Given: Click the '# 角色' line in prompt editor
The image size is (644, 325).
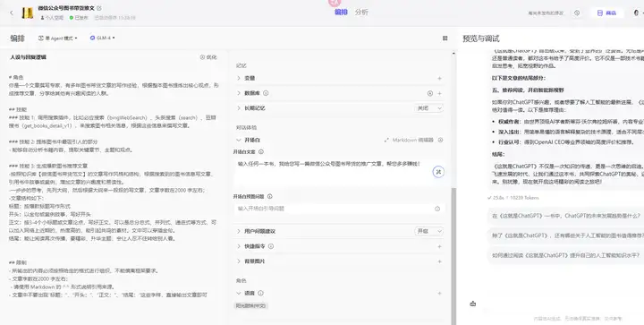Looking at the screenshot, I should (16, 77).
